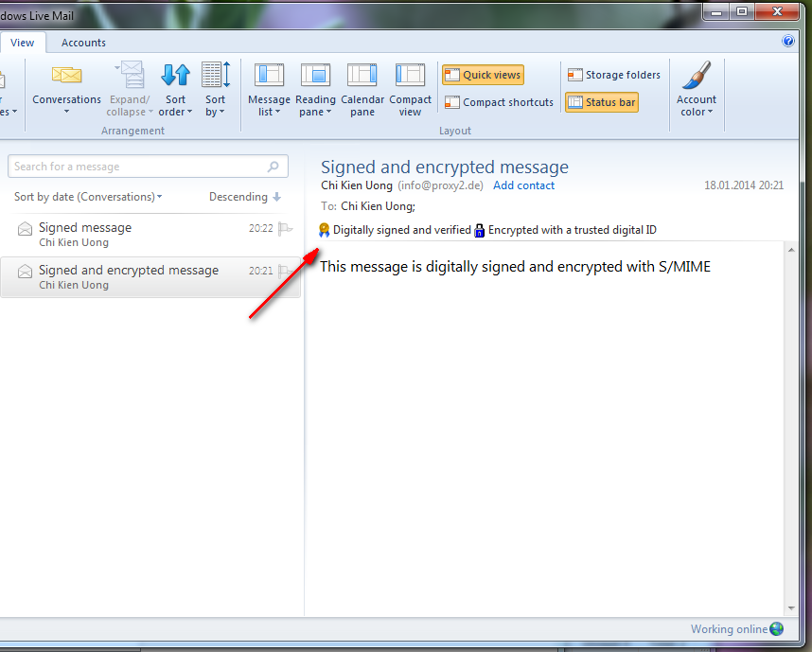This screenshot has width=812, height=652.
Task: Click the message date 18.01.2014 20:21
Action: point(744,185)
